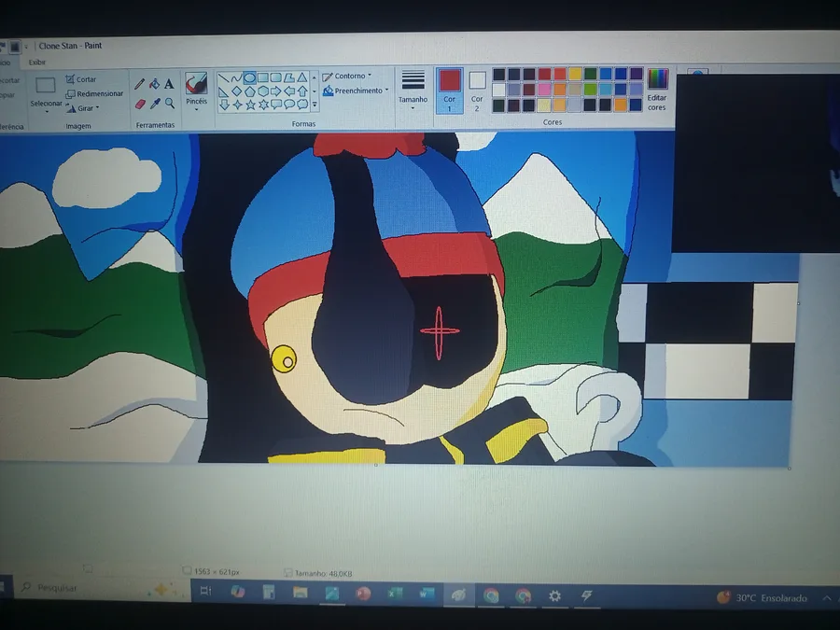
Task: Switch to the Exibir tab
Action: tap(37, 63)
